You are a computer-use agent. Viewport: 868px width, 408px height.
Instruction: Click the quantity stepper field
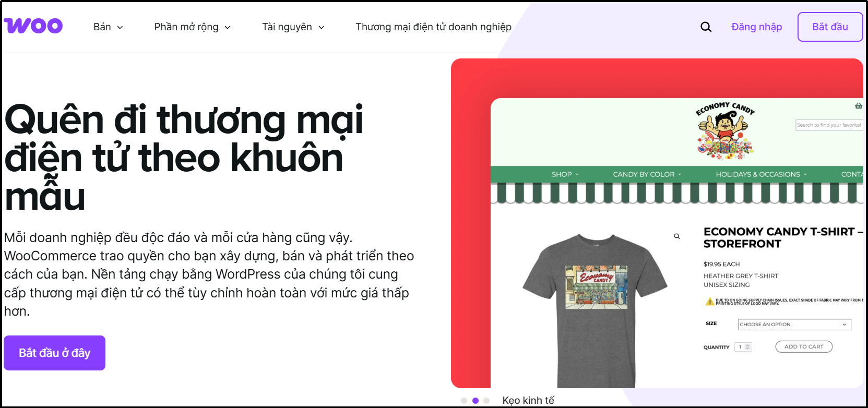click(x=743, y=347)
